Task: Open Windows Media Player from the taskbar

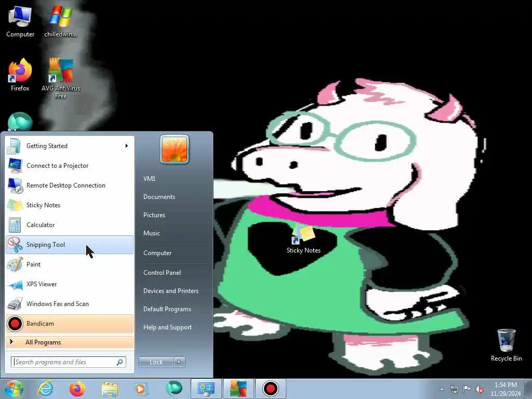Action: coord(141,389)
